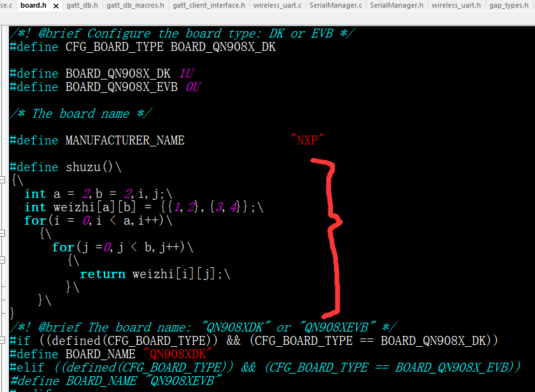This screenshot has height=392, width=535.
Task: Click the "NXP" string literal
Action: click(307, 140)
